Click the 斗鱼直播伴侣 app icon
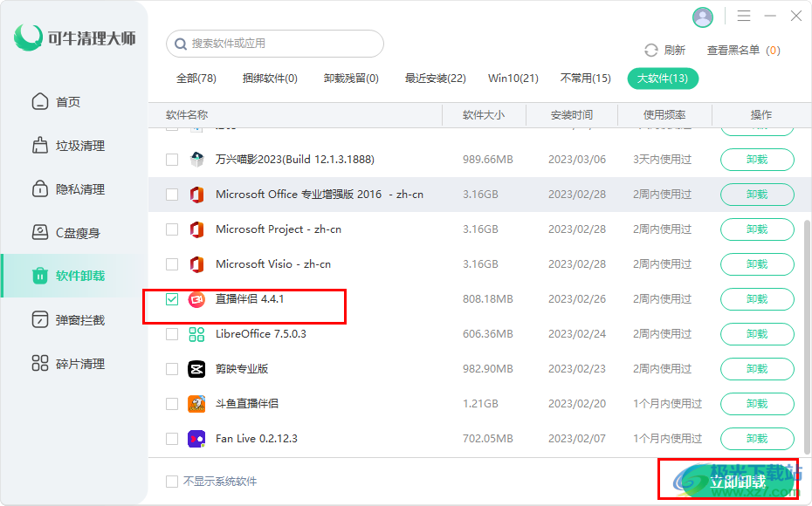The height and width of the screenshot is (506, 812). 196,404
